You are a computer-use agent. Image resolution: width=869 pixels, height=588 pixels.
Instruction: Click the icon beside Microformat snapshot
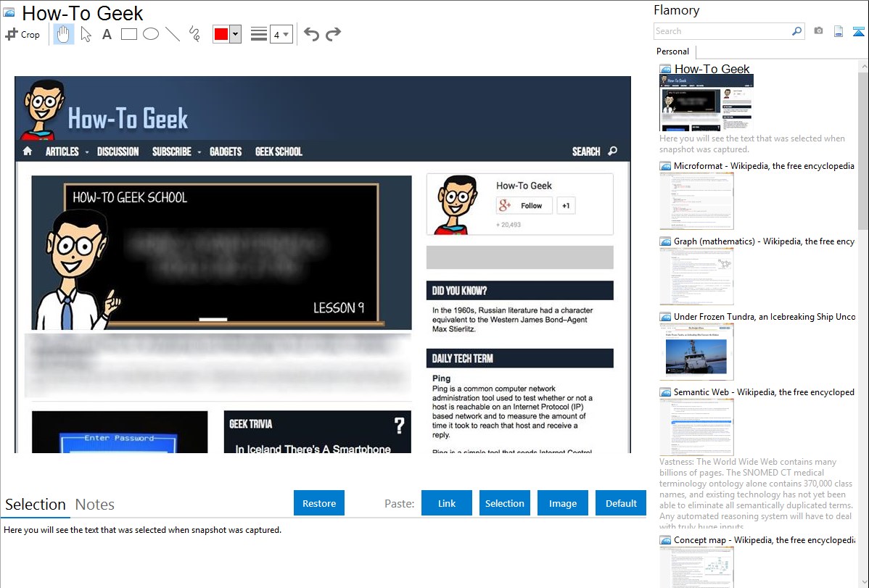(665, 166)
